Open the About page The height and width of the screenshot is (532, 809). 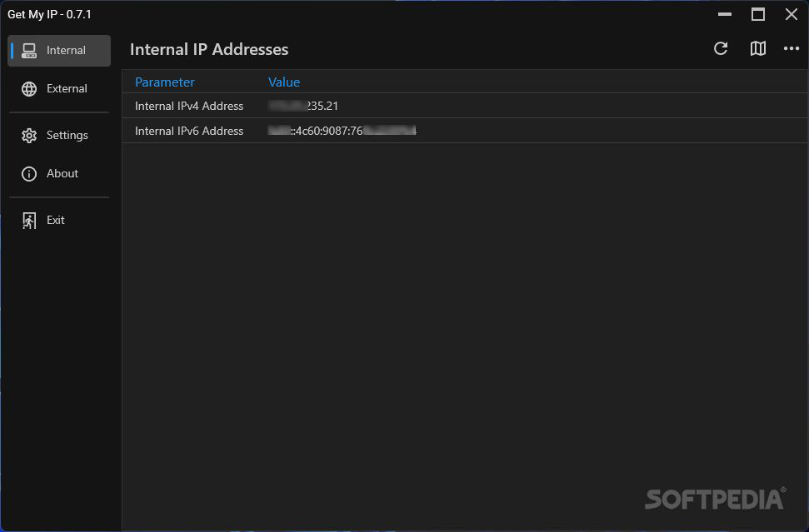(x=59, y=174)
